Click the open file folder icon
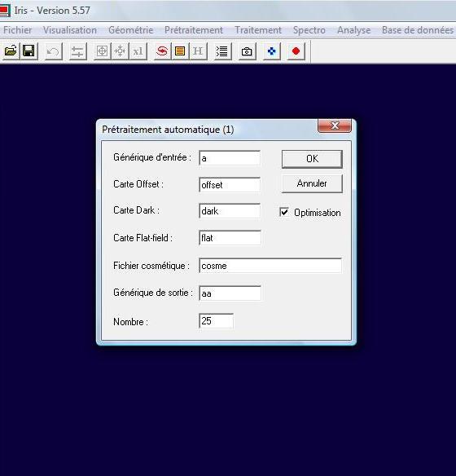 11,51
